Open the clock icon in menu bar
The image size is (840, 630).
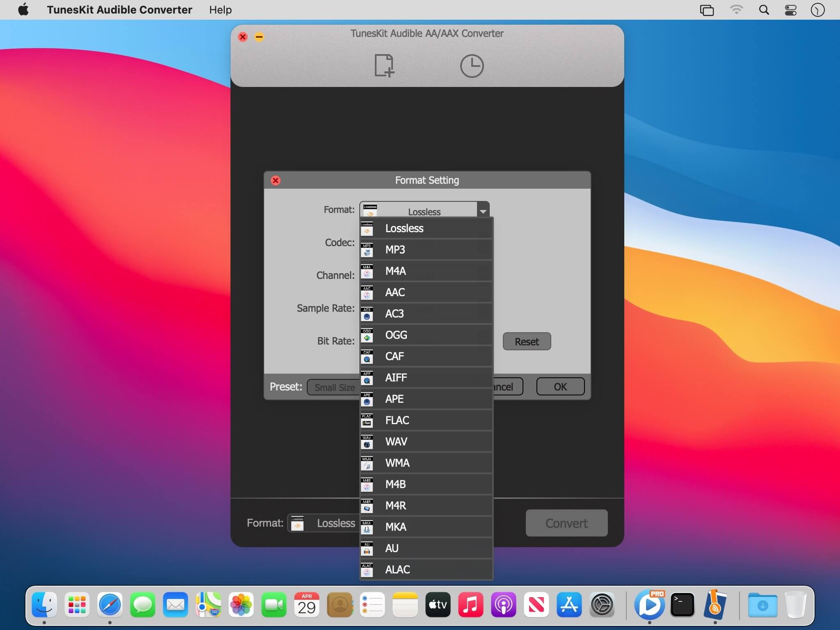point(817,10)
